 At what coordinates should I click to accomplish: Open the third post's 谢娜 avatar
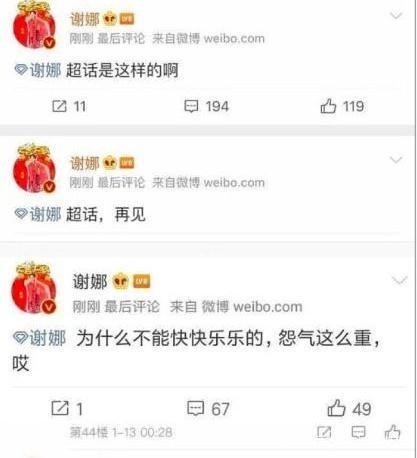(34, 288)
